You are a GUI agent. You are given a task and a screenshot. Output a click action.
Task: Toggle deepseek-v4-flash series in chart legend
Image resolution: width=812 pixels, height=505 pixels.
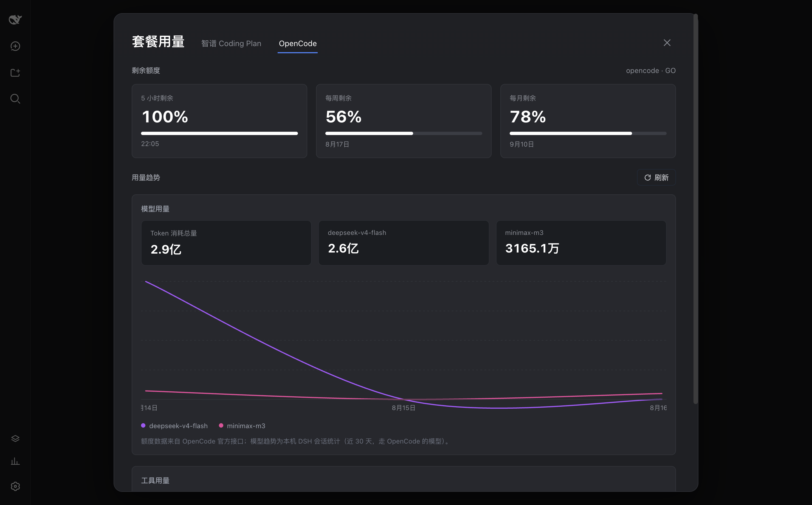174,426
